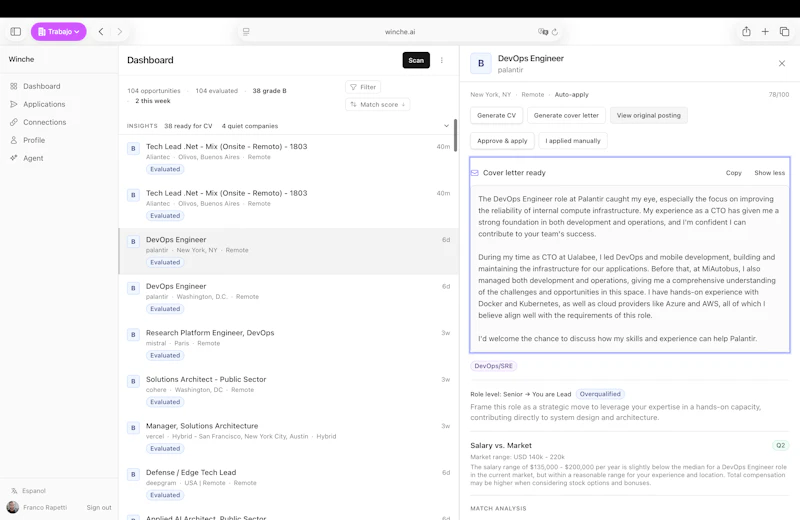The width and height of the screenshot is (800, 520).
Task: Open the Trabajo profile dropdown
Action: click(59, 32)
